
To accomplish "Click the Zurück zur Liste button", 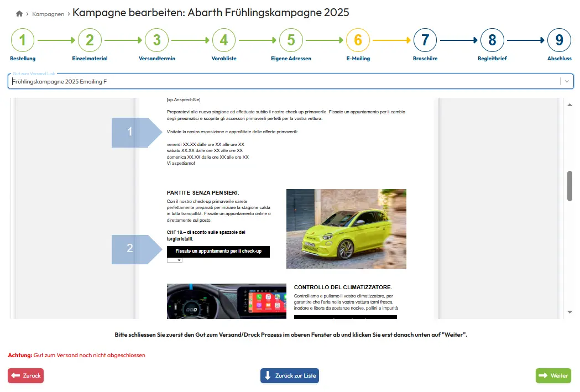I will [x=290, y=376].
